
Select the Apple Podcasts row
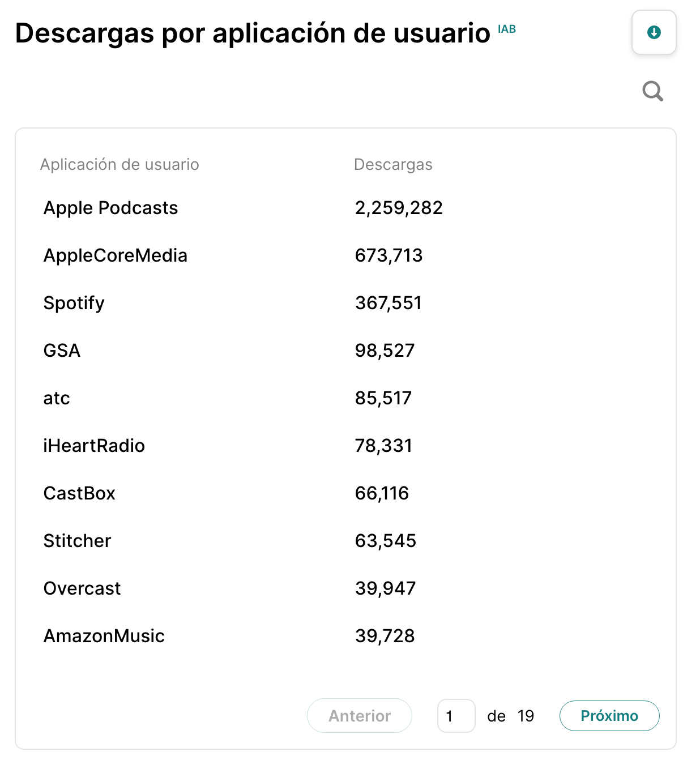click(x=345, y=208)
